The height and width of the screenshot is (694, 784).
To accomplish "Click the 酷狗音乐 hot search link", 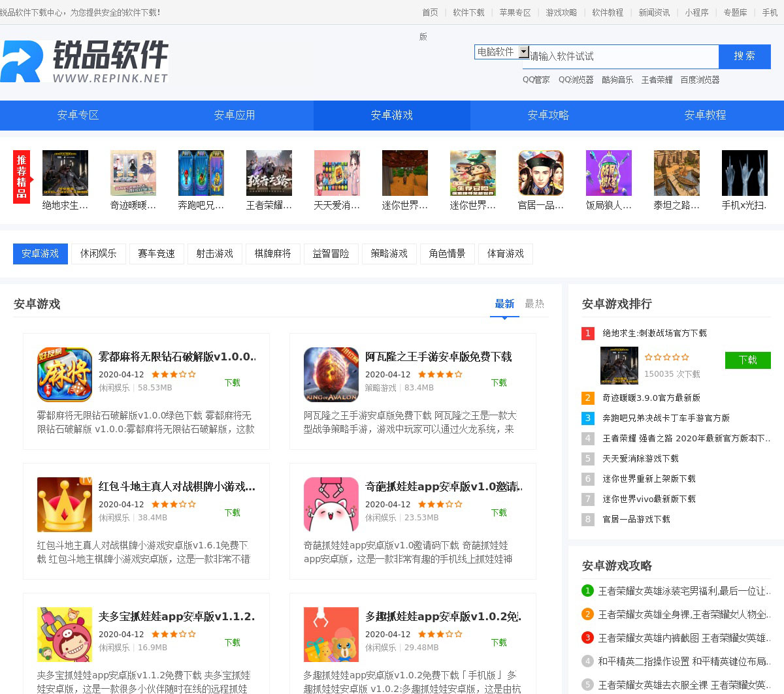I will [x=618, y=80].
